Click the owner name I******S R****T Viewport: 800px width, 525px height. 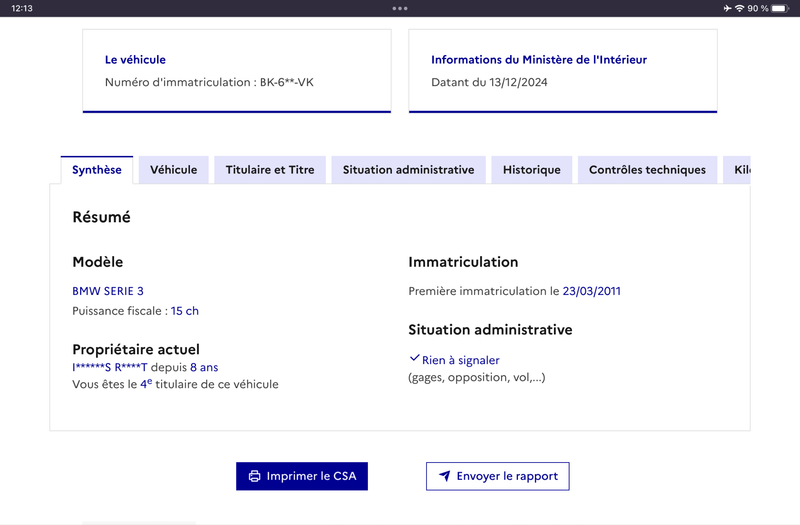click(x=110, y=367)
